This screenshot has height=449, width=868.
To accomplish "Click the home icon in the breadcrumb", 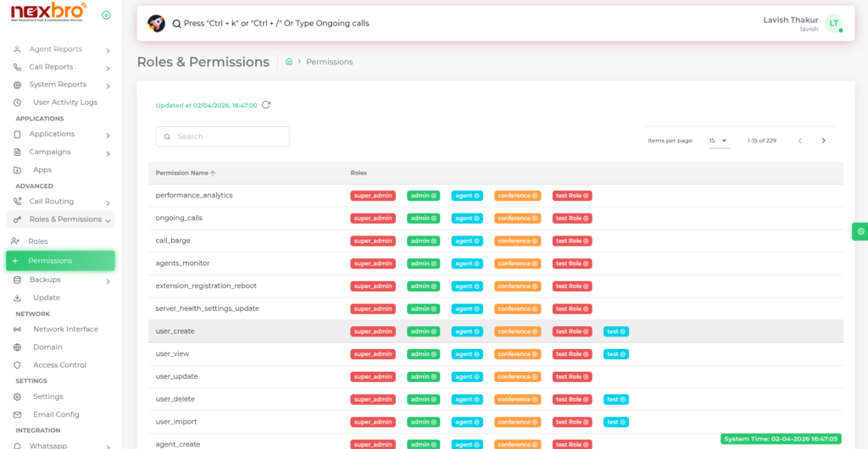I will coord(289,62).
